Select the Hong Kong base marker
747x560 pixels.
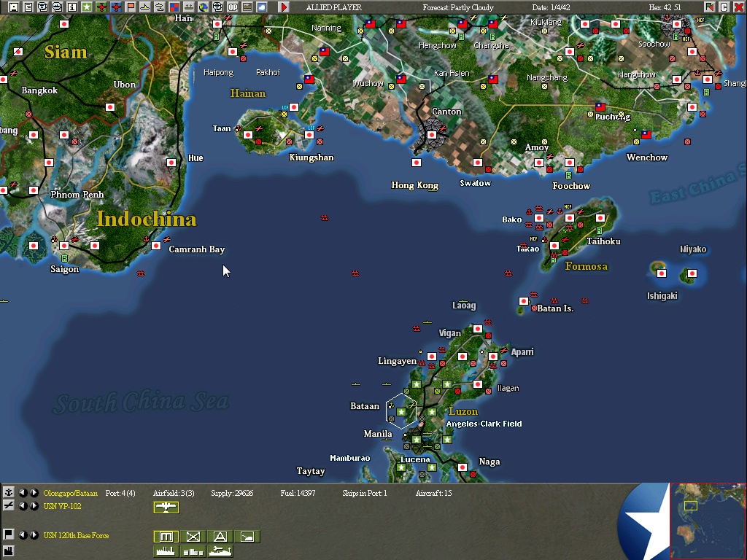point(417,163)
